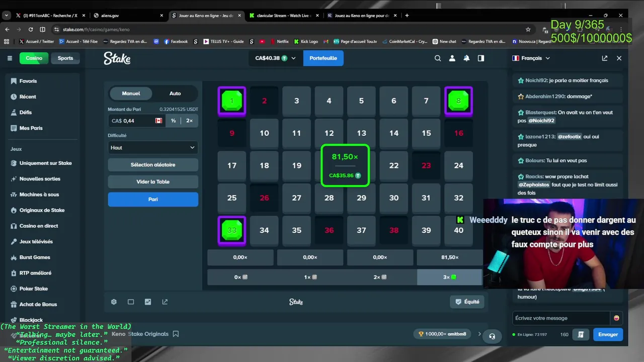
Task: Open the Kick Logo bookmark
Action: point(305,42)
